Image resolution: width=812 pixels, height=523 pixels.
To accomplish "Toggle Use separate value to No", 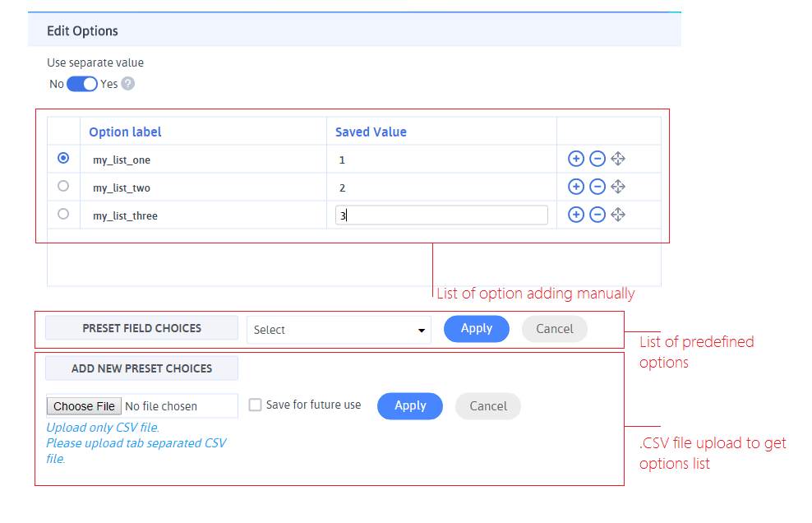I will tap(82, 83).
